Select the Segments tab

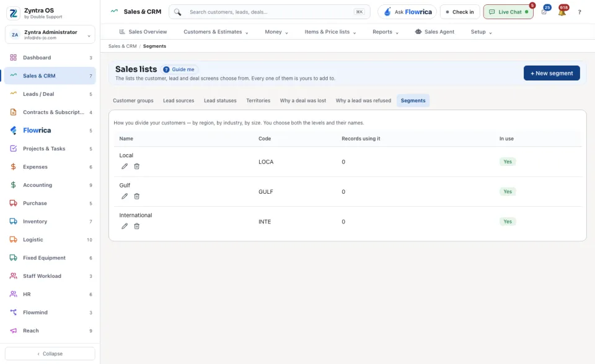tap(413, 101)
